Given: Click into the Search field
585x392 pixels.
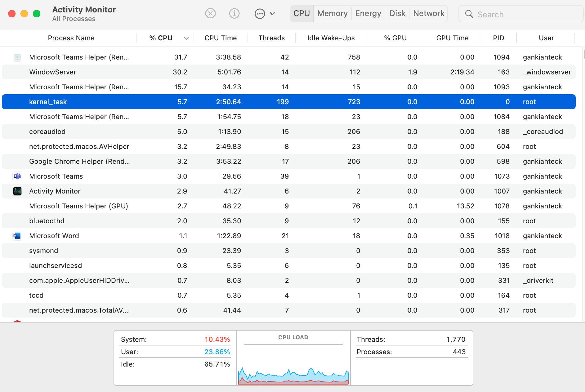Looking at the screenshot, I should pos(521,14).
